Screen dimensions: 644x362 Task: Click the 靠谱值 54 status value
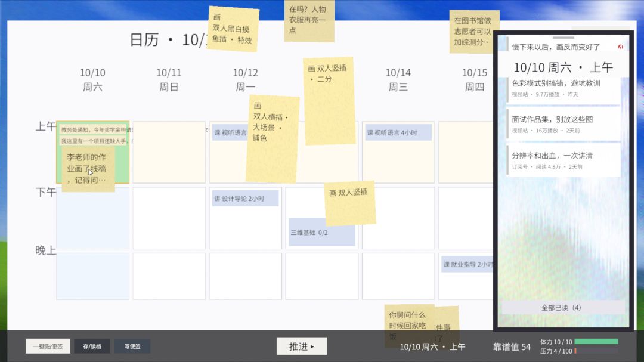click(512, 347)
